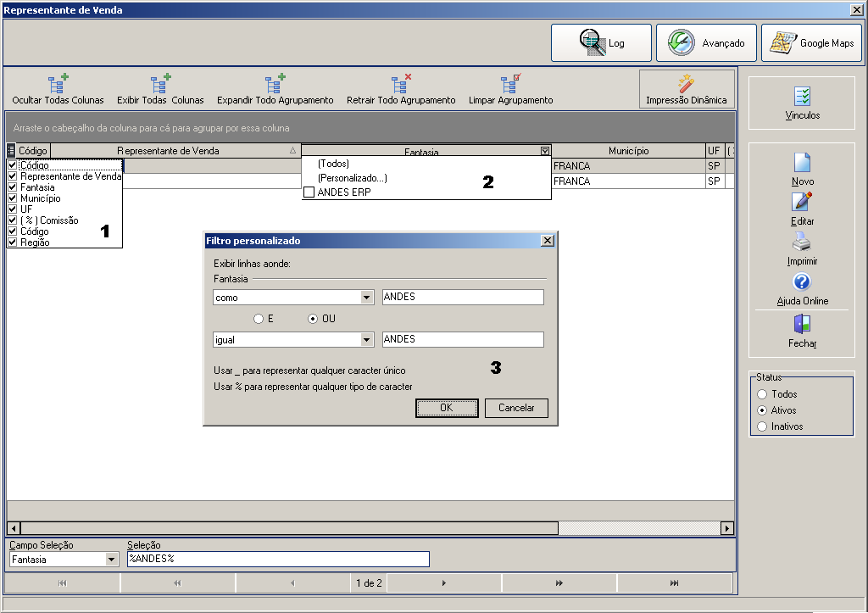Open Campo Seleção Fantasia dropdown
Image resolution: width=868 pixels, height=613 pixels.
112,560
